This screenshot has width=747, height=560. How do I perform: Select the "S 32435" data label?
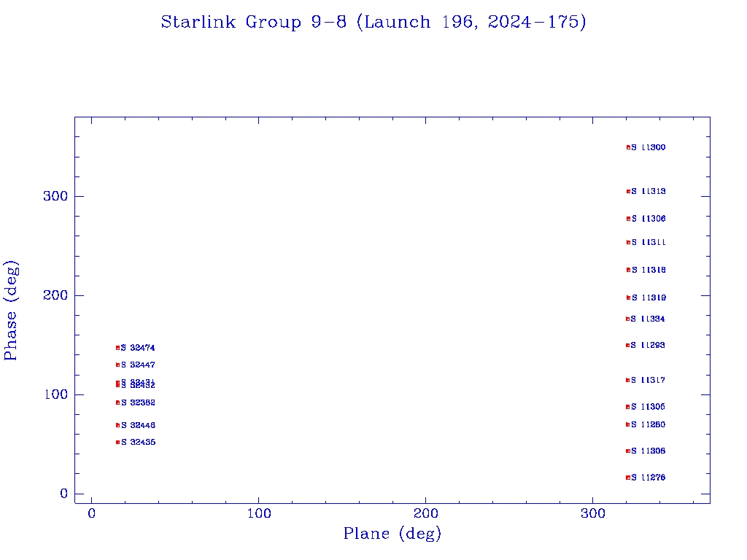[x=138, y=443]
